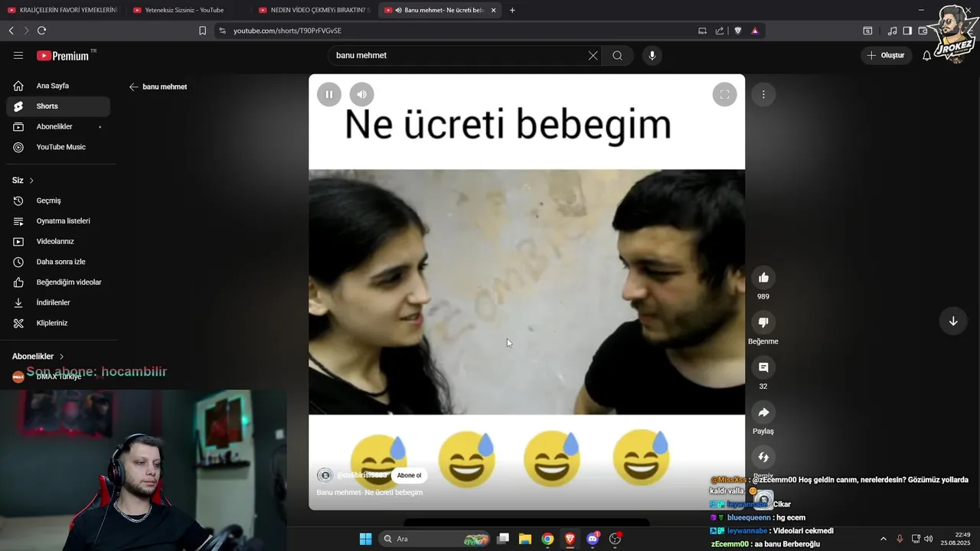
Task: Click the magnifier search button
Action: [x=617, y=55]
